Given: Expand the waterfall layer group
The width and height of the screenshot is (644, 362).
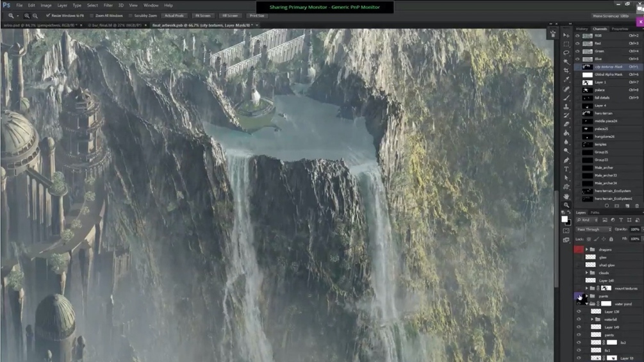Looking at the screenshot, I should tap(592, 319).
